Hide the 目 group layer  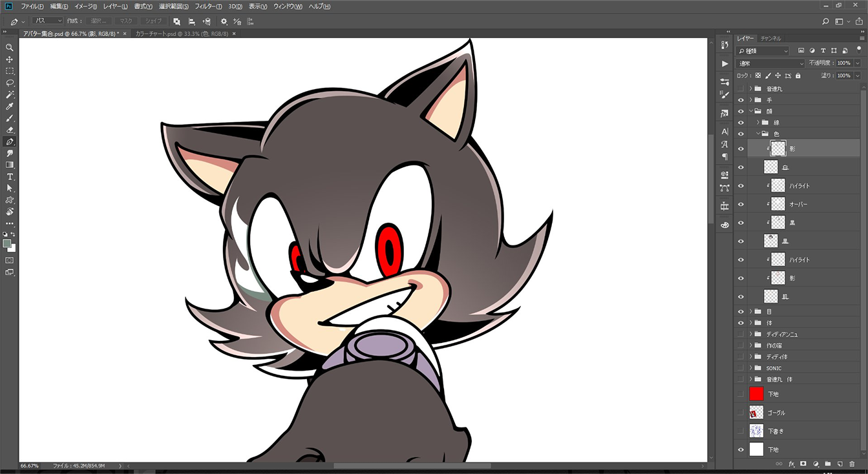[741, 311]
